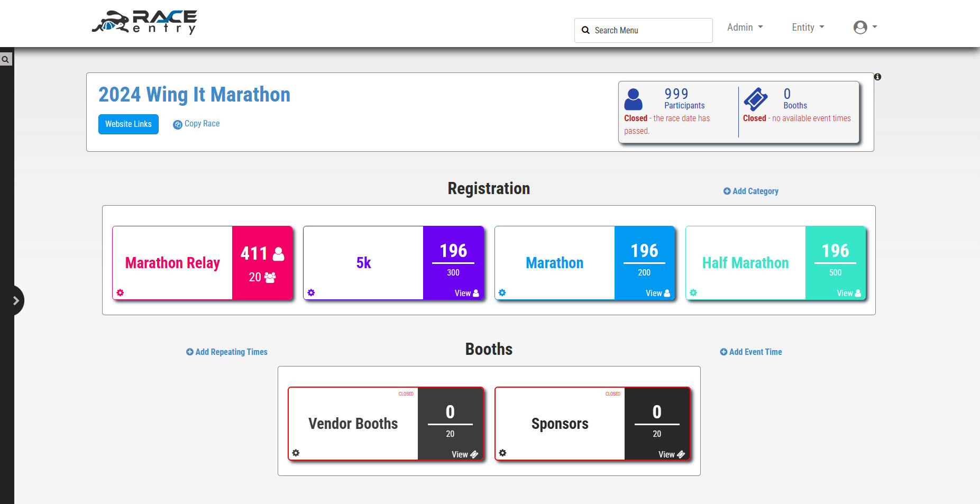Open the search icon in the left sidebar
Screen dimensions: 980x504
point(5,59)
